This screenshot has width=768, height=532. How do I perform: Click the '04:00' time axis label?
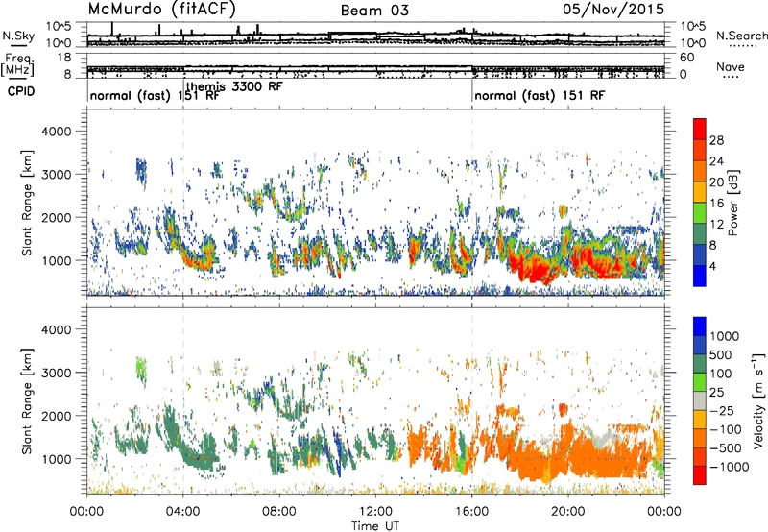click(183, 512)
